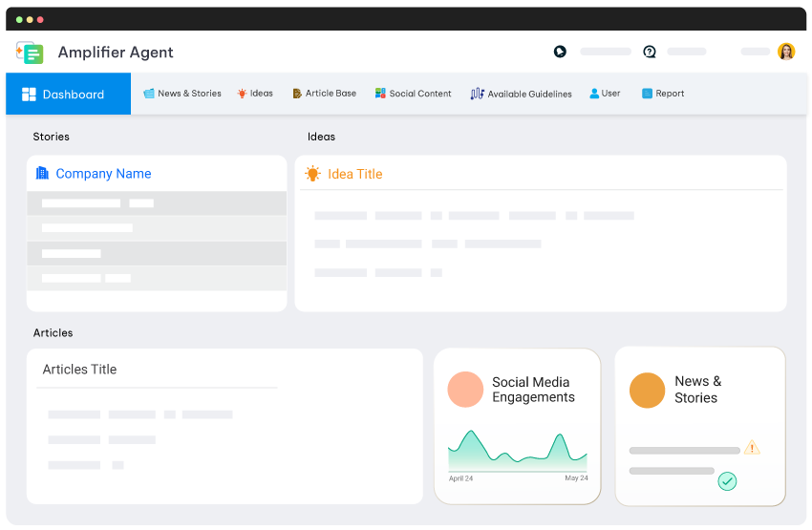Open Article Base section
The width and height of the screenshot is (812, 530).
[325, 94]
